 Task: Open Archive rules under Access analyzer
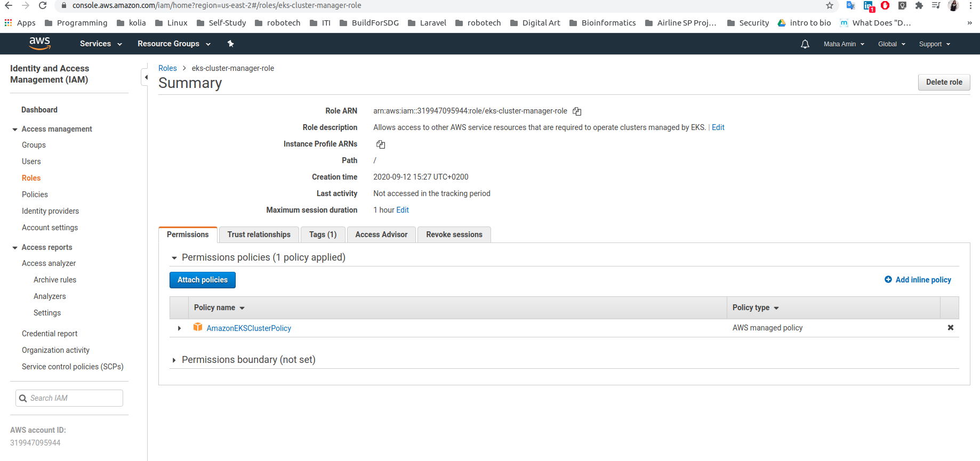(55, 280)
